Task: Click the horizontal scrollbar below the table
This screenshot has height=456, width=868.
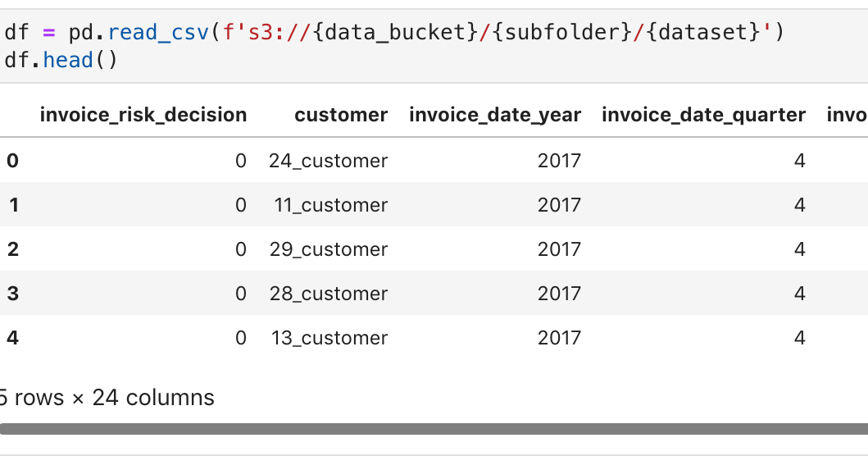Action: click(x=434, y=429)
